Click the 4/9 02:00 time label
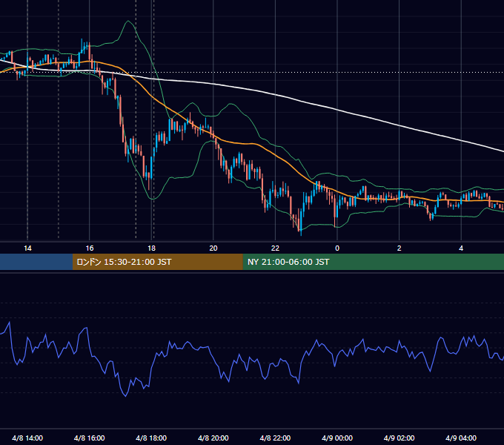The width and height of the screenshot is (504, 445). (x=399, y=438)
